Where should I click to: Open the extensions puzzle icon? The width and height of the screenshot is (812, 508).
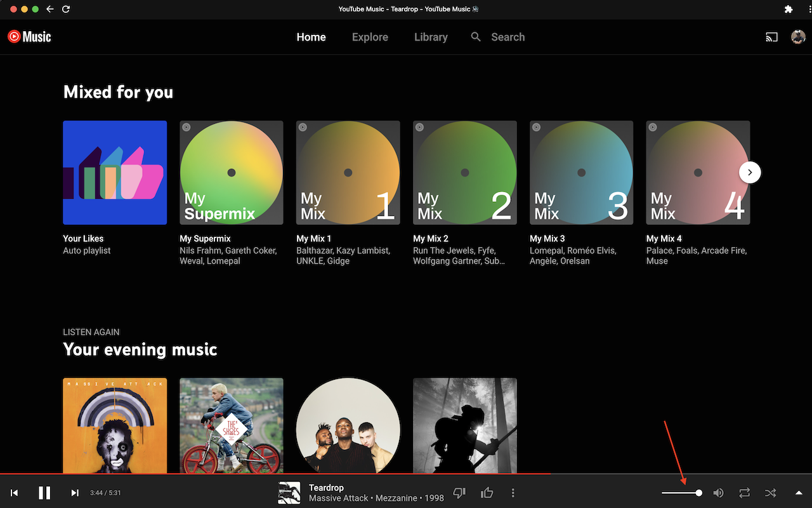pyautogui.click(x=789, y=9)
